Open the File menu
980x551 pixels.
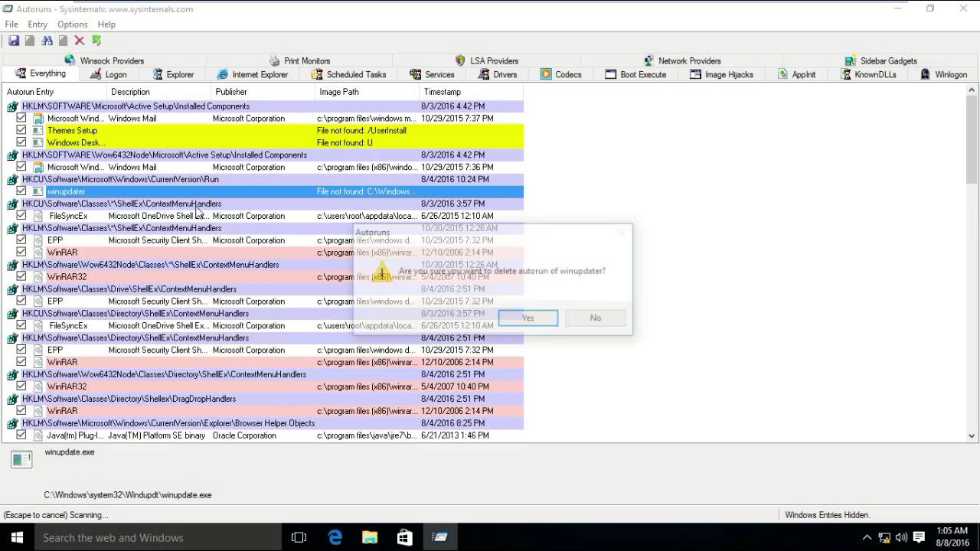click(11, 24)
